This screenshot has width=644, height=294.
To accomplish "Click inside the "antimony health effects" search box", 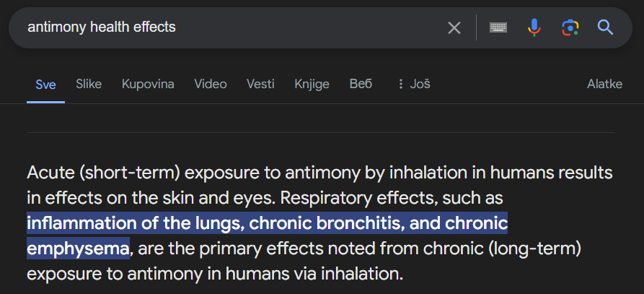I will coord(230,27).
